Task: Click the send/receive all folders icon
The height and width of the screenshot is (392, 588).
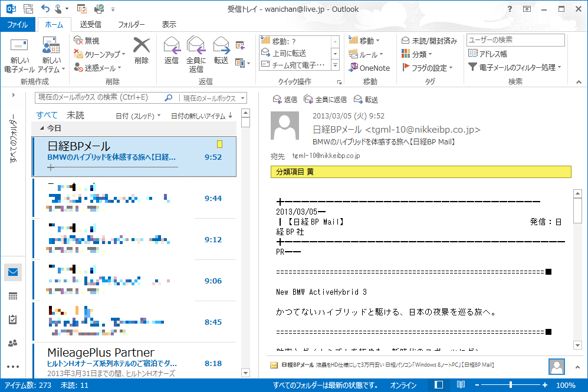Action: (28, 8)
